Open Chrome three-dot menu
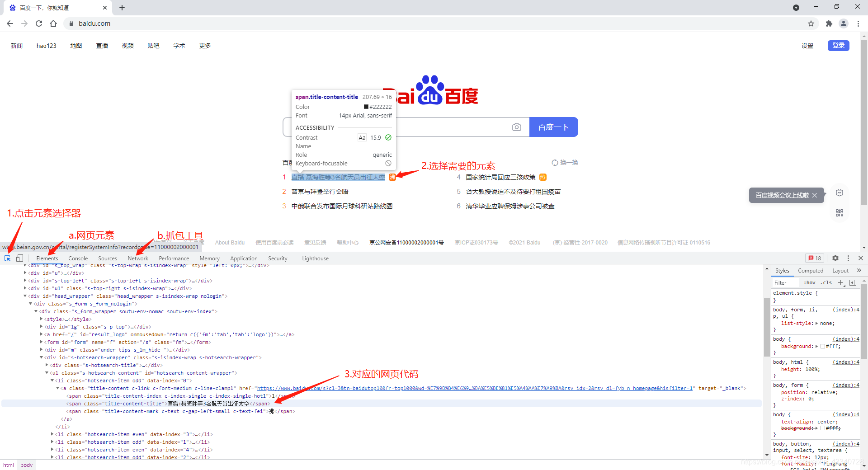868x470 pixels. (x=858, y=23)
